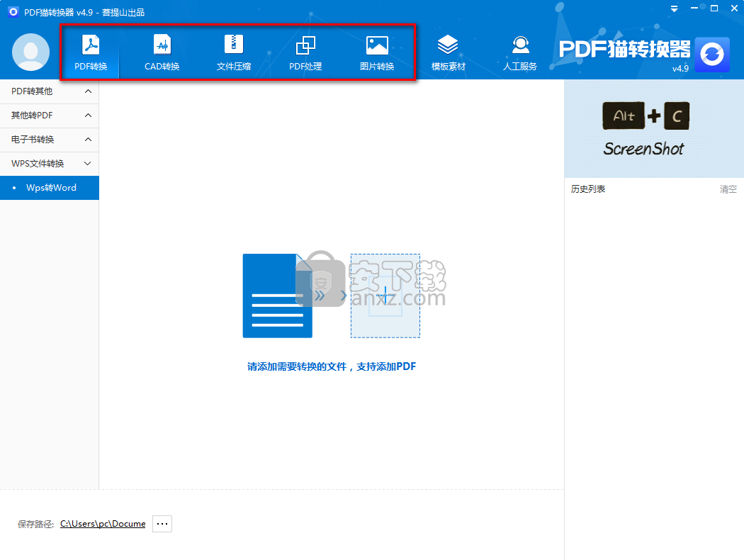This screenshot has width=744, height=560.
Task: Click the add-file plus drop area
Action: 385,296
